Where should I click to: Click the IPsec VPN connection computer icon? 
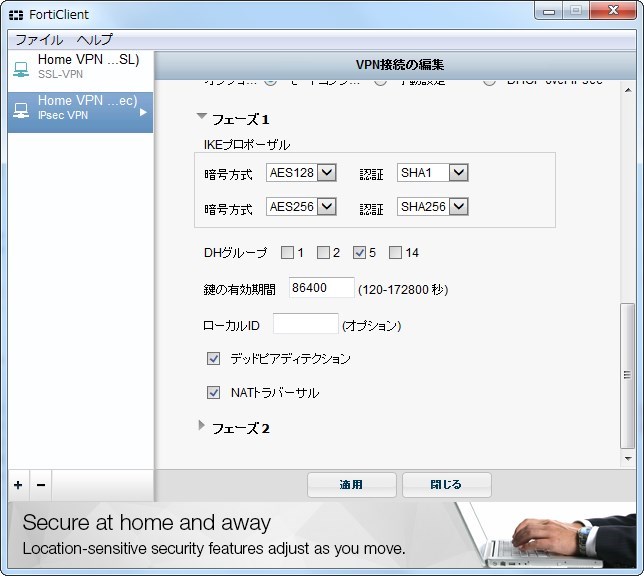tap(21, 111)
